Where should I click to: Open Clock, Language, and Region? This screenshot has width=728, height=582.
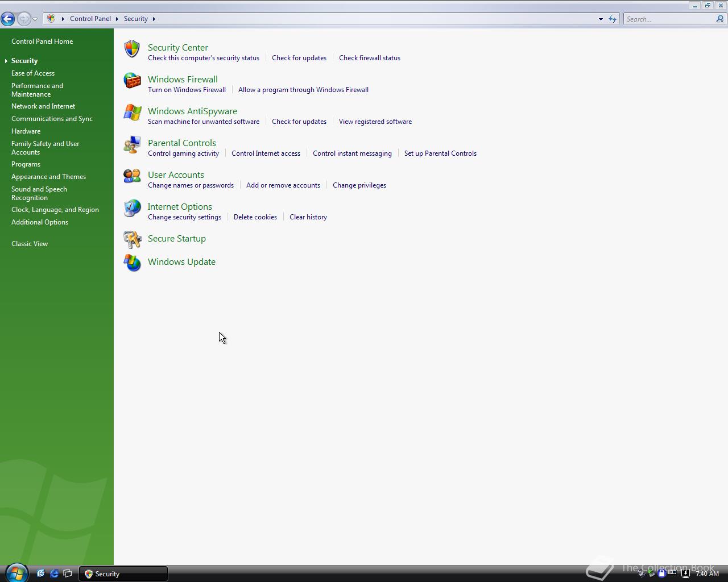tap(55, 210)
